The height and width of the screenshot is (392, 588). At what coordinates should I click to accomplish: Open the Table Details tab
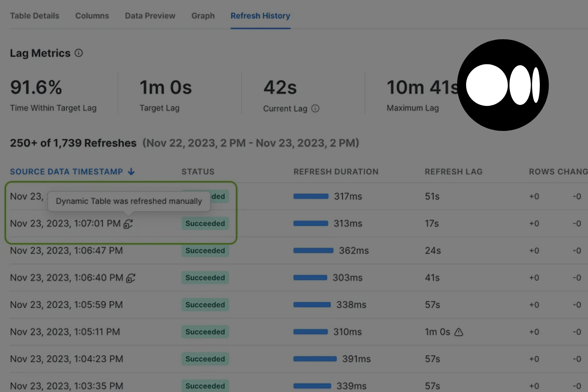34,16
